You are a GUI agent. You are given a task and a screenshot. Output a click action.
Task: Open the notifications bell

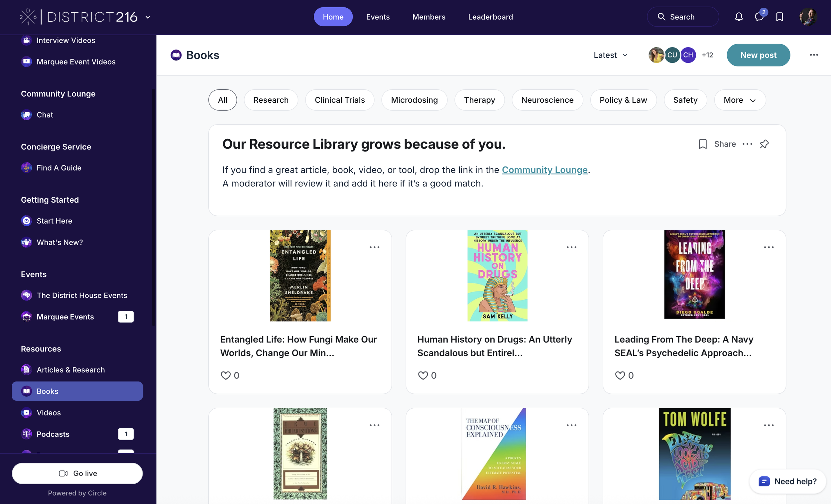pyautogui.click(x=739, y=17)
